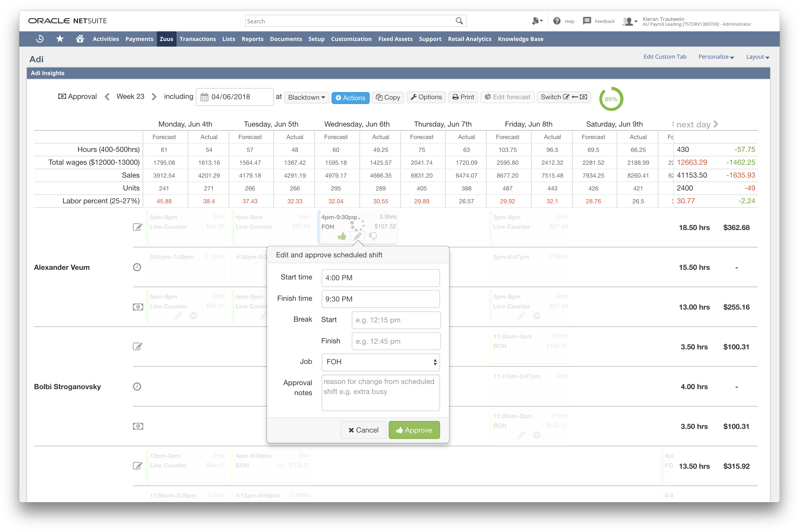Click the Recent Records clock icon
The height and width of the screenshot is (532, 799).
click(40, 39)
